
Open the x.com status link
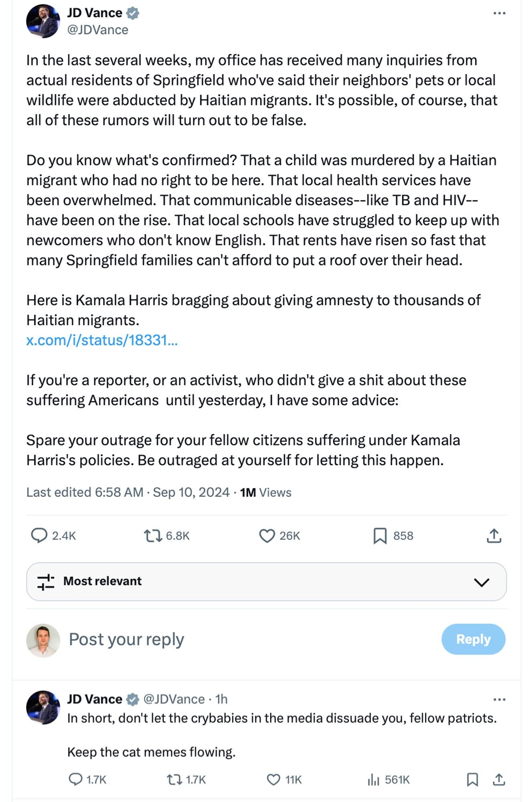[102, 340]
